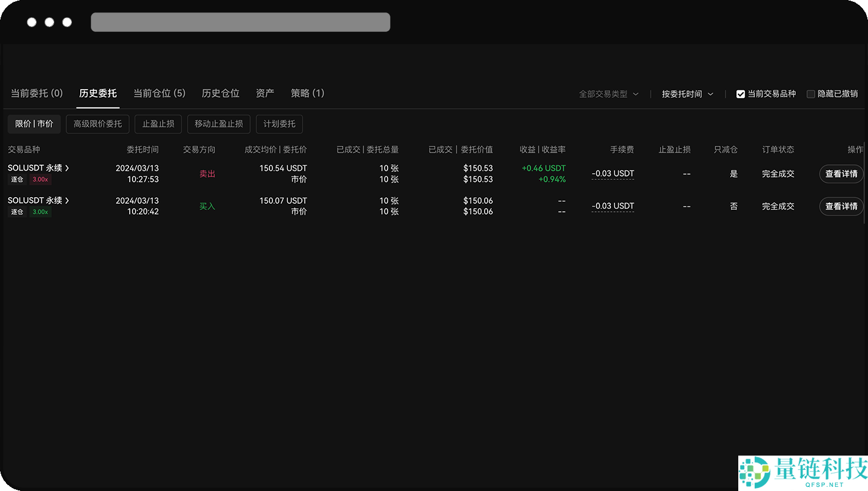Screen dimensions: 868x491
Task: Uncheck the 当前交易品种 checkbox
Action: tap(741, 93)
